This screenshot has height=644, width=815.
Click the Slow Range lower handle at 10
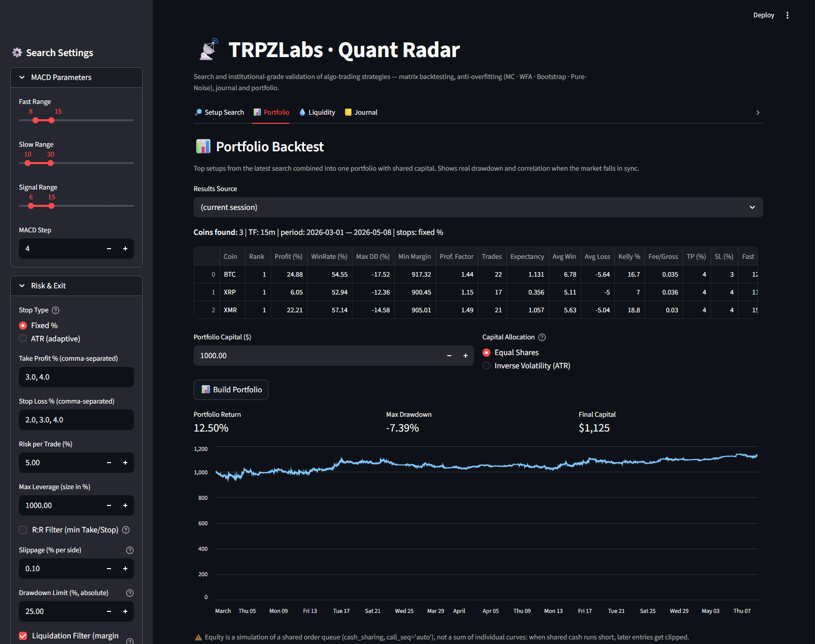tap(28, 163)
